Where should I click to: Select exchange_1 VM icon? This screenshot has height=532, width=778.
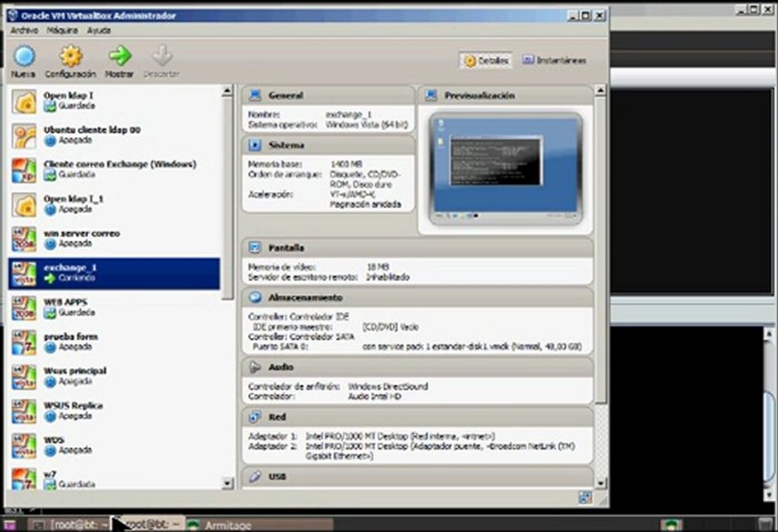[24, 273]
